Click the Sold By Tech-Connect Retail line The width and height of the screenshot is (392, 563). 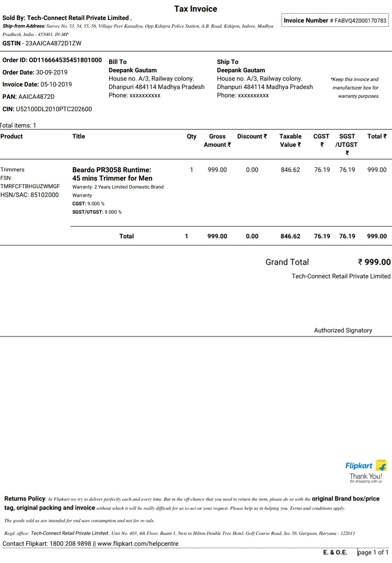pyautogui.click(x=67, y=18)
